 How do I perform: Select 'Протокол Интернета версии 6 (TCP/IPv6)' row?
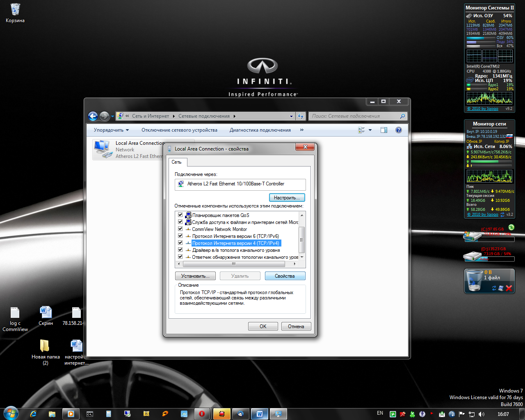click(235, 236)
